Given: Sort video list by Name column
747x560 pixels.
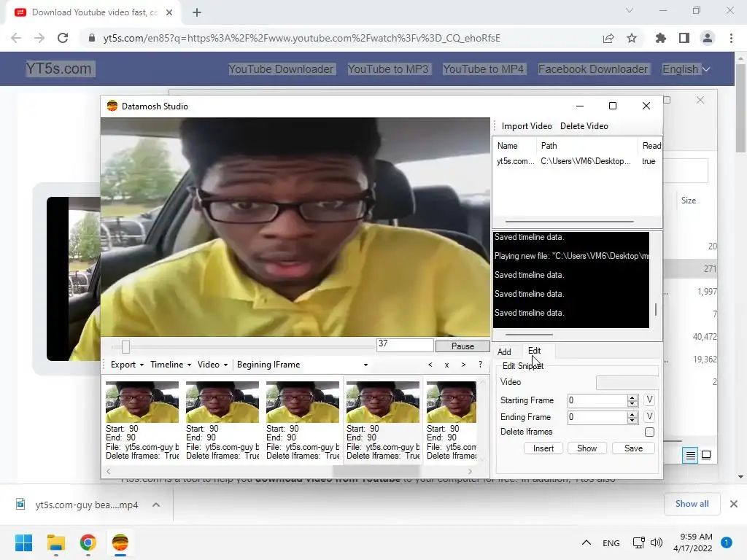Looking at the screenshot, I should [x=508, y=146].
